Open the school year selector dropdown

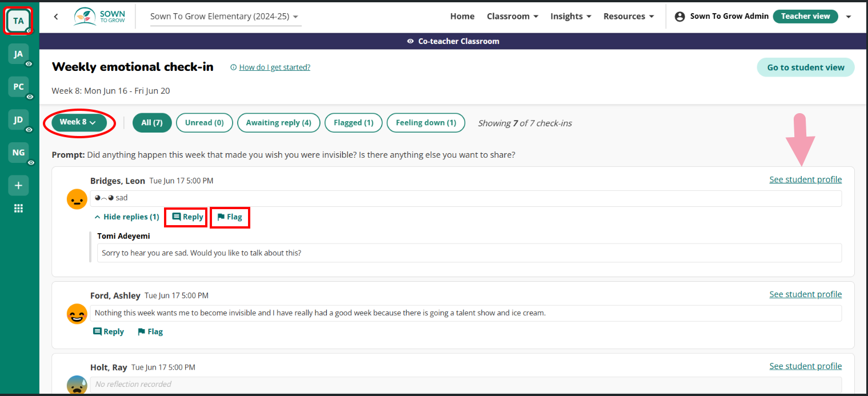pyautogui.click(x=225, y=17)
